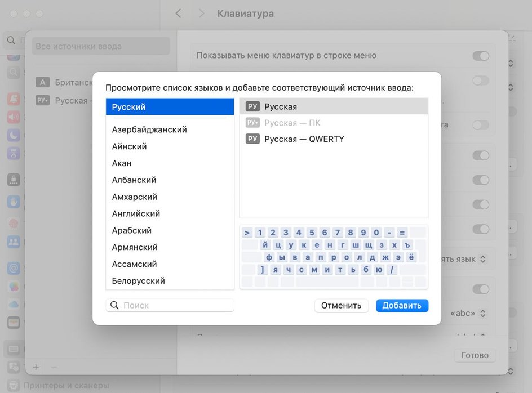The image size is (532, 393).
Task: Open the keyboard sidebar icon
Action: click(14, 349)
